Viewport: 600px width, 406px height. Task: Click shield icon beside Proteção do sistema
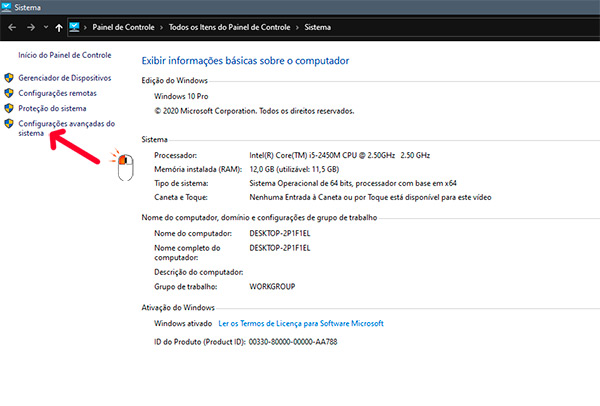(9, 108)
